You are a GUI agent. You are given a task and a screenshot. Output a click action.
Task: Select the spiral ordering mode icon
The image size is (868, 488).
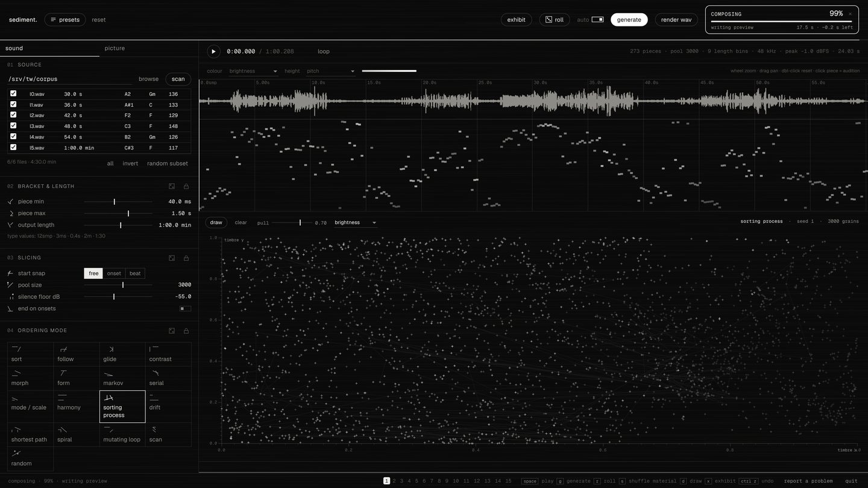pyautogui.click(x=62, y=430)
